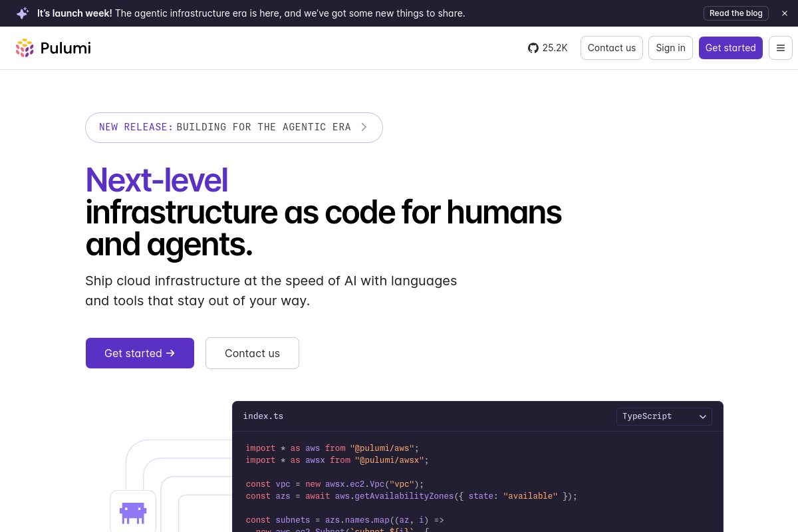Open the hamburger menu in the header
This screenshot has height=532, width=798.
(x=781, y=48)
